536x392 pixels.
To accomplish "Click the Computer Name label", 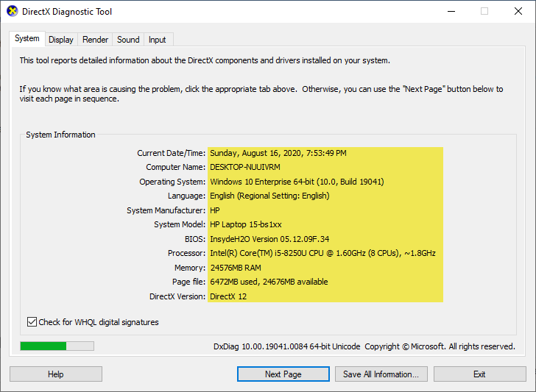I will click(176, 168).
